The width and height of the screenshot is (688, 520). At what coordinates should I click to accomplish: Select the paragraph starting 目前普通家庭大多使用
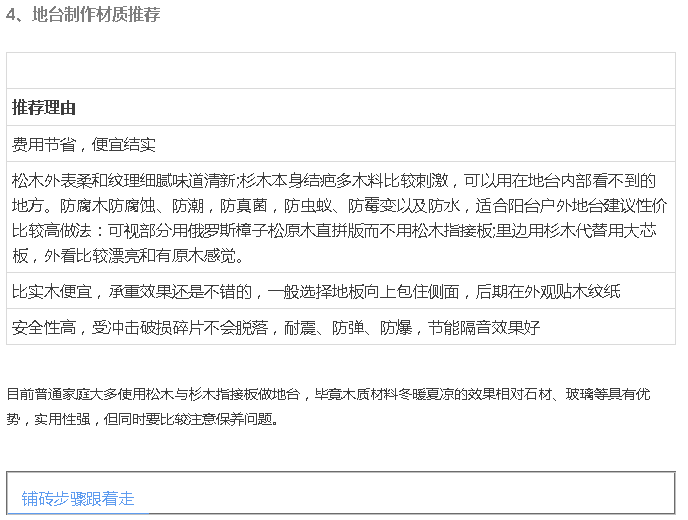[x=328, y=407]
